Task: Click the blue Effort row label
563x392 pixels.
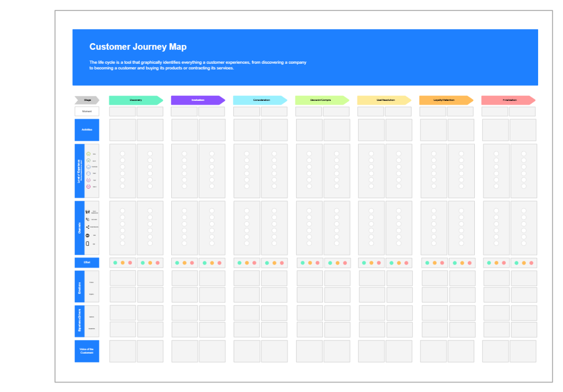Action: click(x=87, y=263)
